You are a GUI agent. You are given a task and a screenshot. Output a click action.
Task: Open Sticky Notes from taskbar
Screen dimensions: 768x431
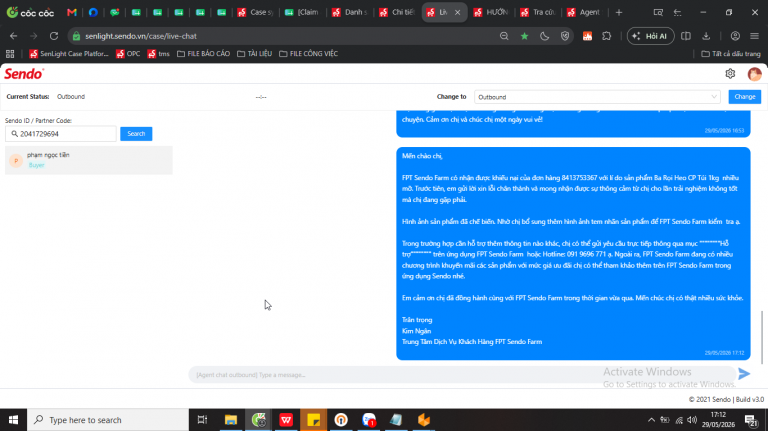(313, 420)
